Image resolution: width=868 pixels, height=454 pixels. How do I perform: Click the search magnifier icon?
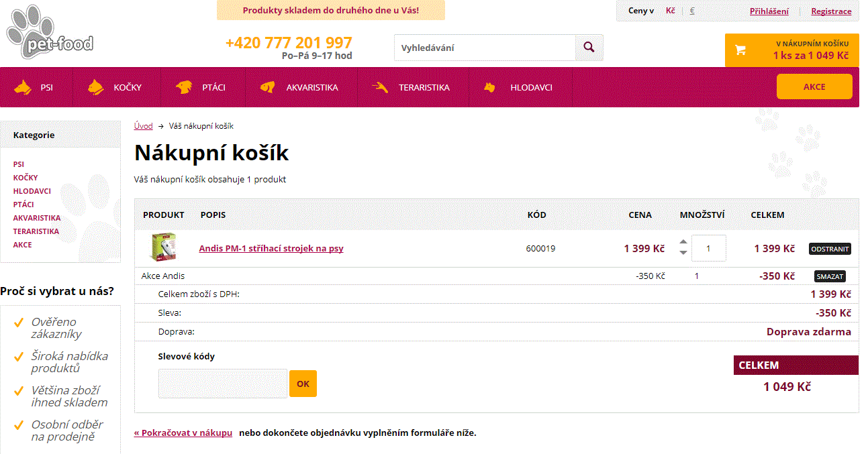pos(589,48)
